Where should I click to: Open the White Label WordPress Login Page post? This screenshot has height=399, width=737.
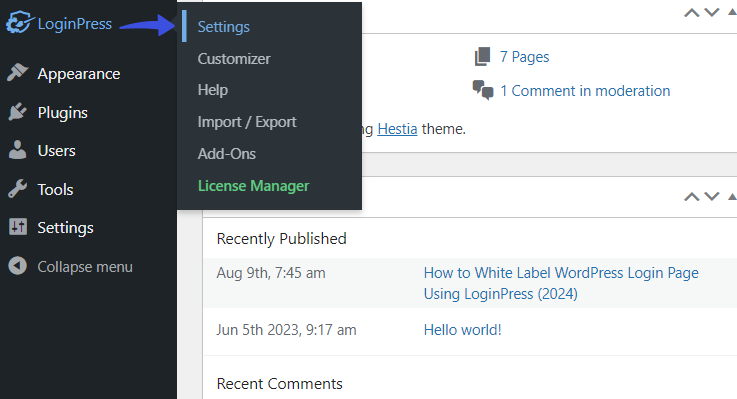(561, 283)
